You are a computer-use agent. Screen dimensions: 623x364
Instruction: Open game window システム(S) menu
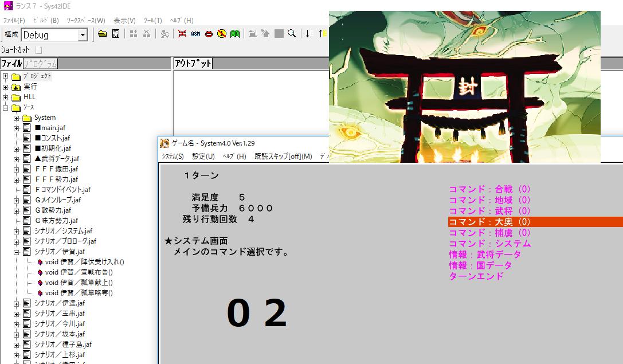pos(173,156)
